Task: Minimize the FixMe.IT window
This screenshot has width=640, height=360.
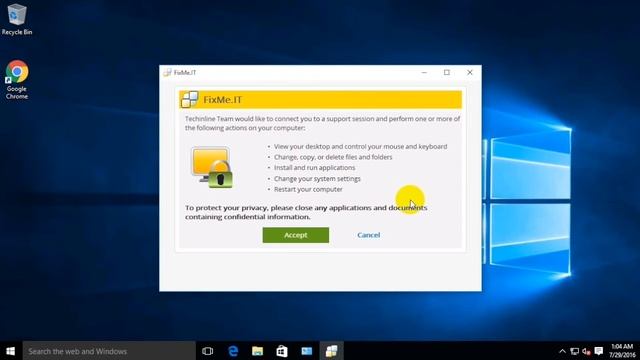Action: tap(424, 72)
